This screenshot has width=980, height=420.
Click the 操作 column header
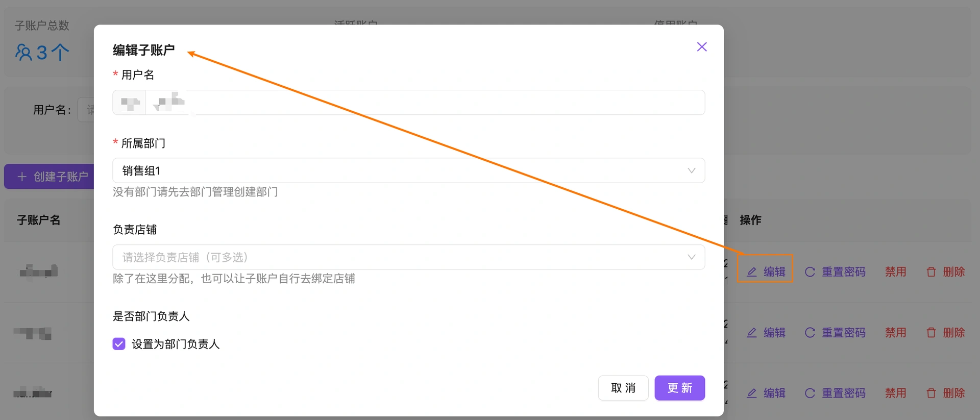[750, 220]
